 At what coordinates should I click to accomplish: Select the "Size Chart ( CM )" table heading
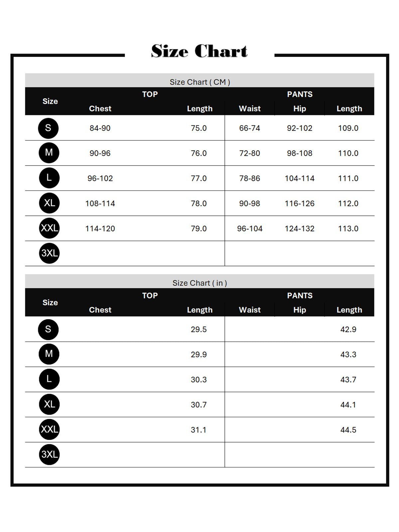[x=200, y=82]
